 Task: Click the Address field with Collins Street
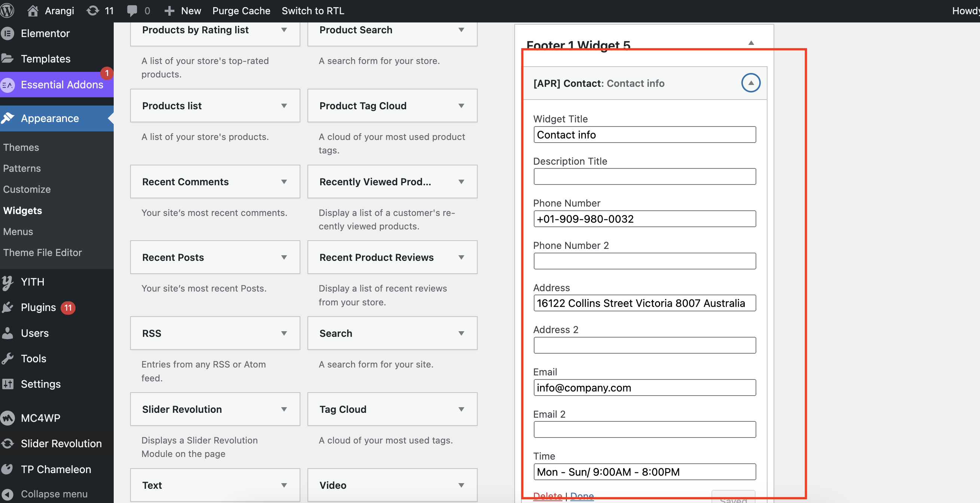pyautogui.click(x=644, y=303)
